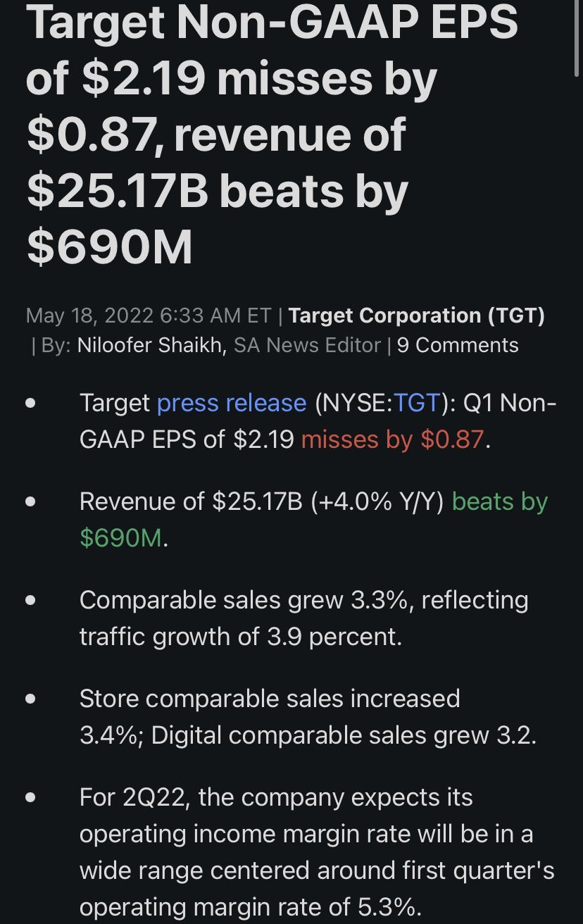This screenshot has width=583, height=924.
Task: Click the 2Q22 operating margin guidance paragraph
Action: point(317,852)
